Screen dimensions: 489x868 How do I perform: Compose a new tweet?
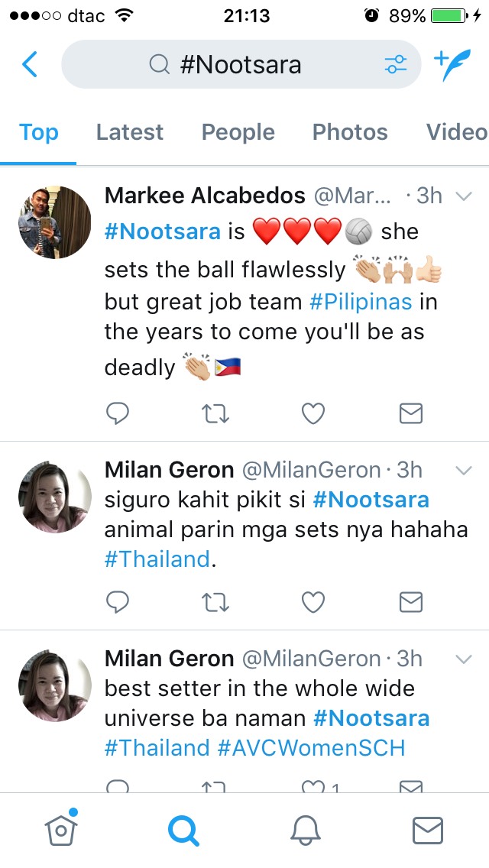tap(452, 65)
